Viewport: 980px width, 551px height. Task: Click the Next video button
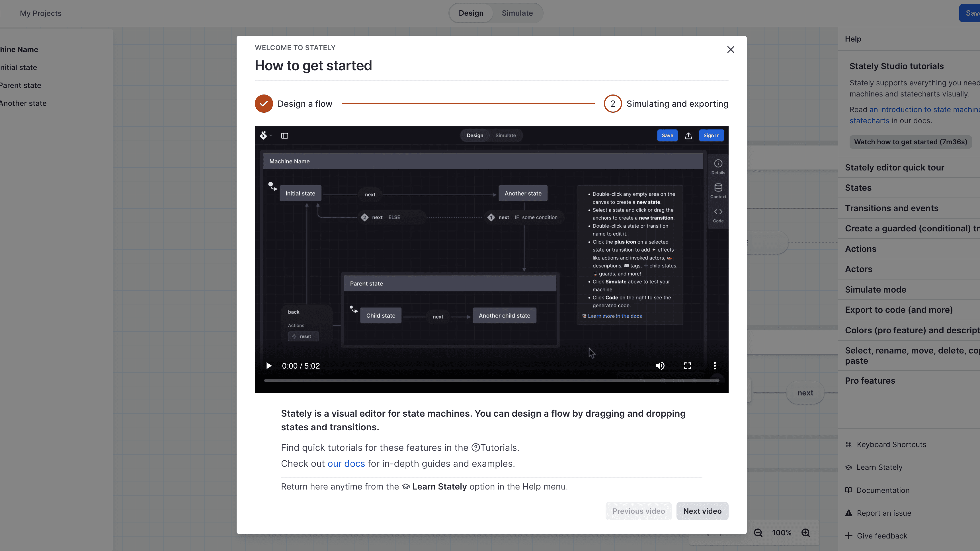pos(702,511)
